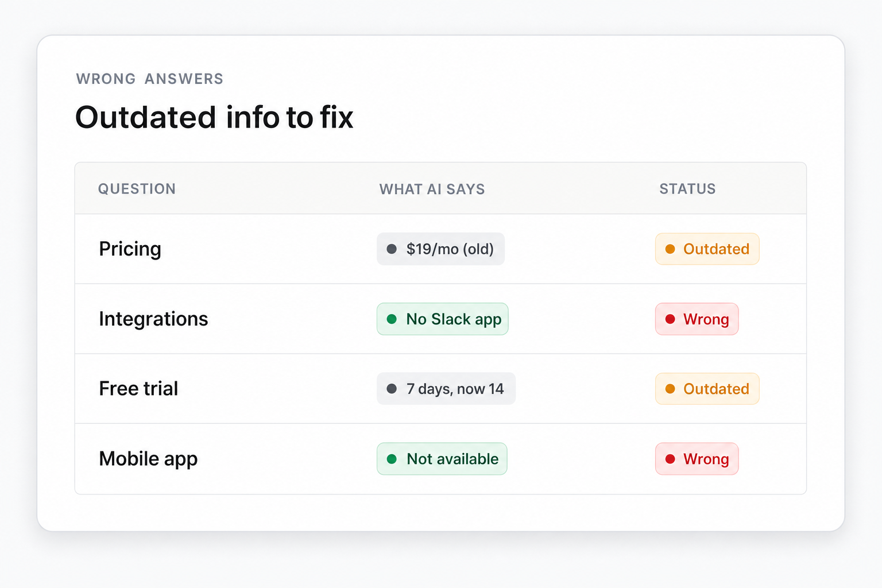The image size is (882, 588).
Task: Click the Wrong badge in Mobile app row
Action: point(697,459)
